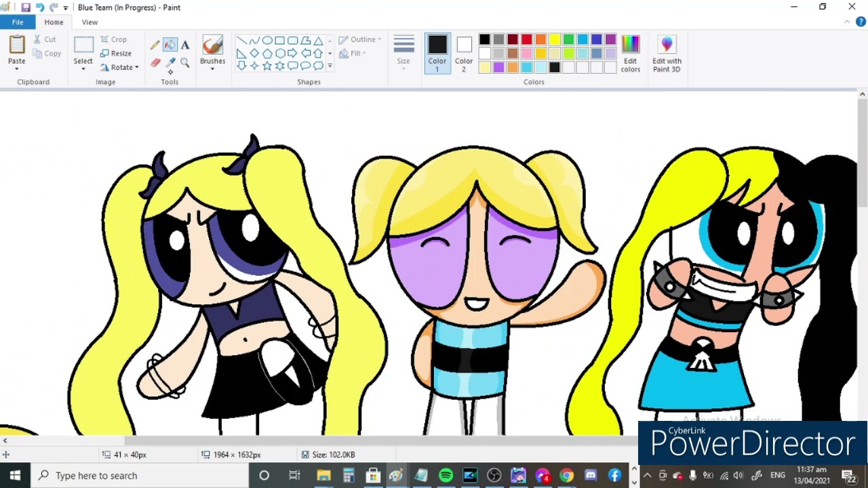Switch to the Home tab
Image resolution: width=868 pixels, height=488 pixels.
[54, 22]
